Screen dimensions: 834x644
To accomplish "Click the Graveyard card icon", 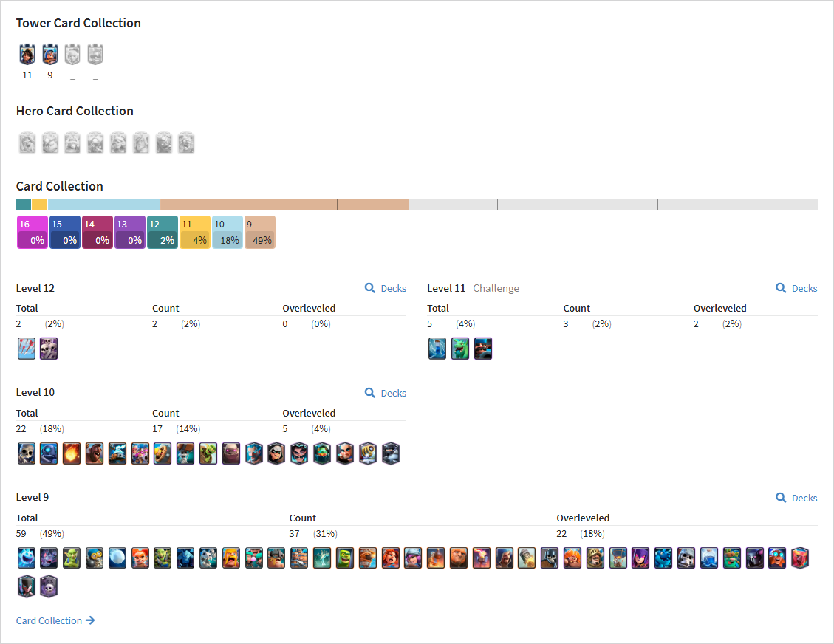I will pos(49,587).
